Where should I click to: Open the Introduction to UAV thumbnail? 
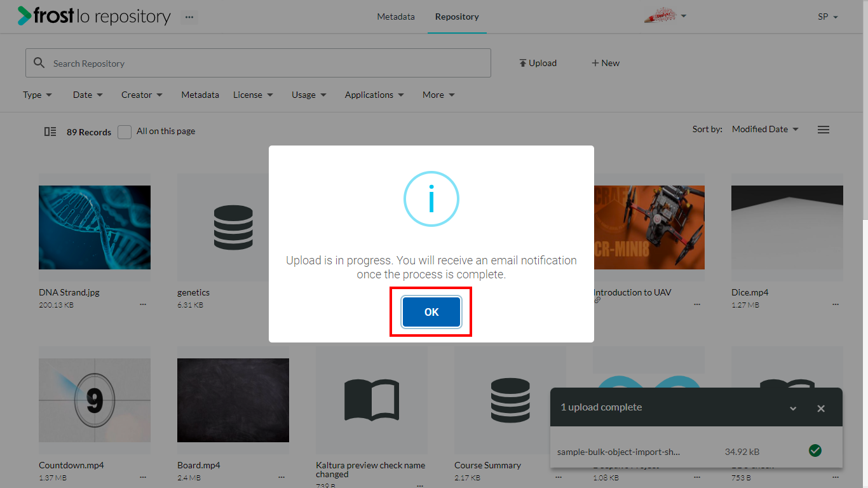(649, 227)
